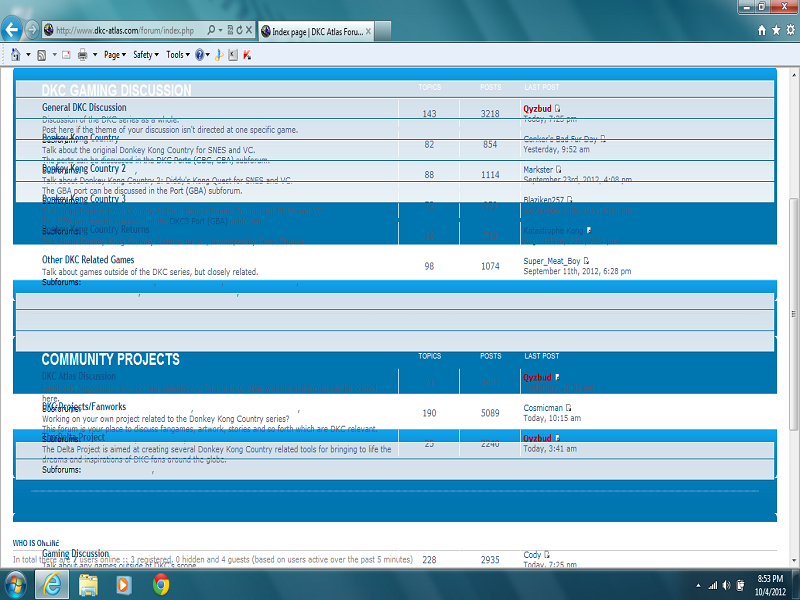Close the DKC Atlas Forum tab

point(371,31)
